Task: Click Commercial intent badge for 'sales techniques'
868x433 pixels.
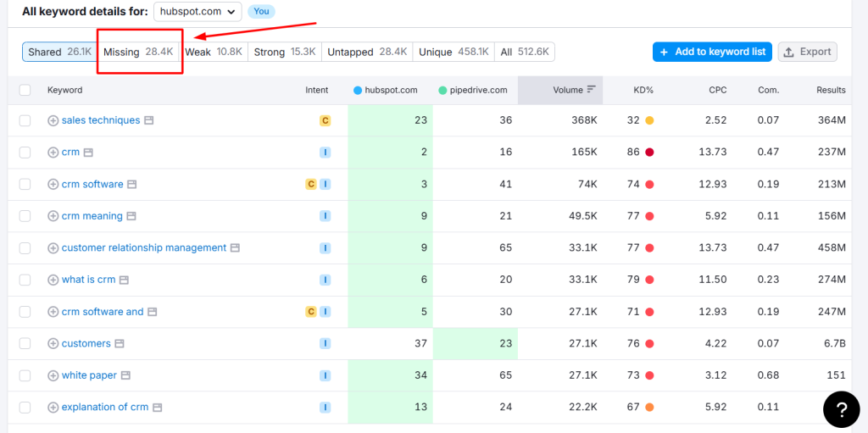Action: 325,120
